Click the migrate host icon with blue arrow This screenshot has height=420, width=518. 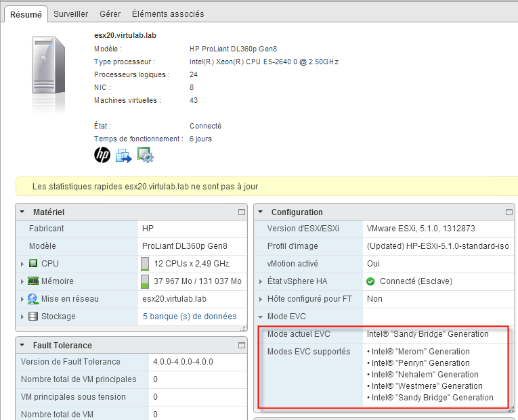pyautogui.click(x=123, y=156)
